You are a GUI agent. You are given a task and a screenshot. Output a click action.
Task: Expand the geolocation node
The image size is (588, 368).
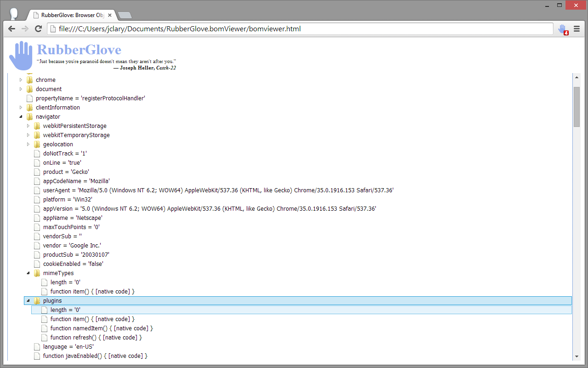click(x=28, y=144)
